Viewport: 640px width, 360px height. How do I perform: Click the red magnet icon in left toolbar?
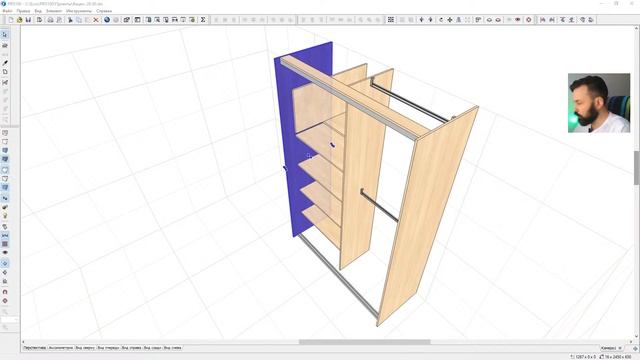[5, 292]
